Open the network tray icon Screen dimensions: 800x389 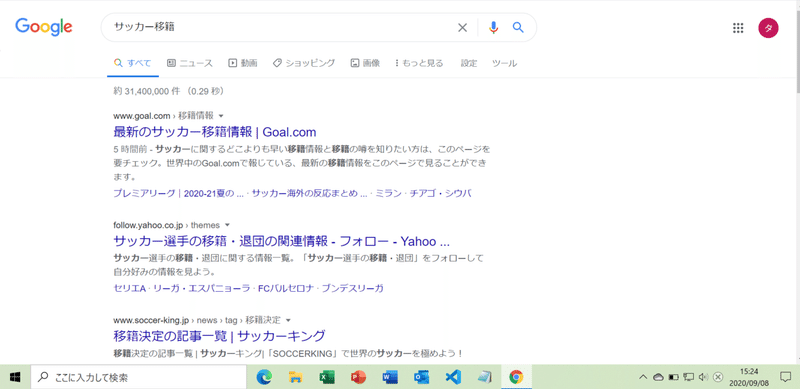click(x=688, y=377)
